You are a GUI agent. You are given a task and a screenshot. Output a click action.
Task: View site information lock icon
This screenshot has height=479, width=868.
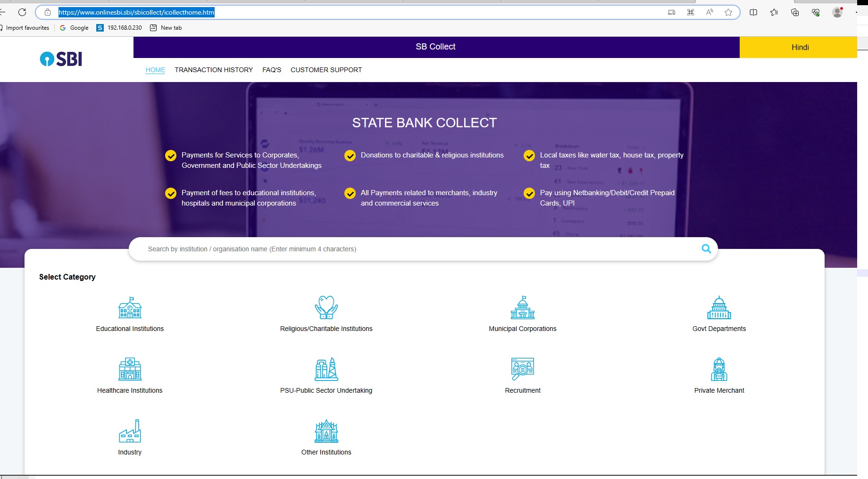(48, 12)
